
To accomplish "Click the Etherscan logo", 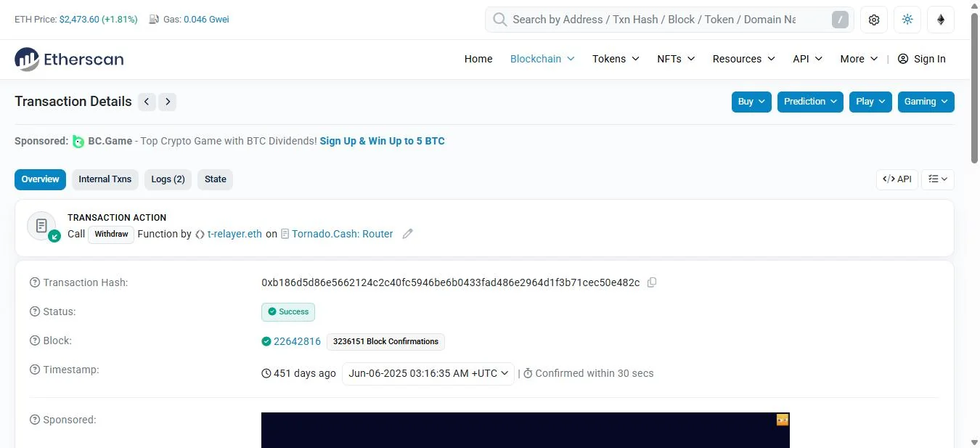I will tap(69, 59).
